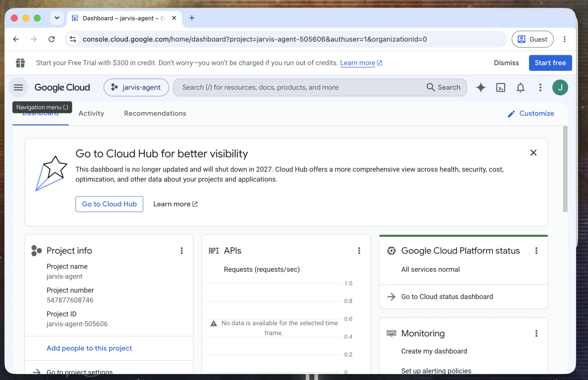The height and width of the screenshot is (380, 588).
Task: Click the arrow beside Go to Cloud status dashboard
Action: 391,297
